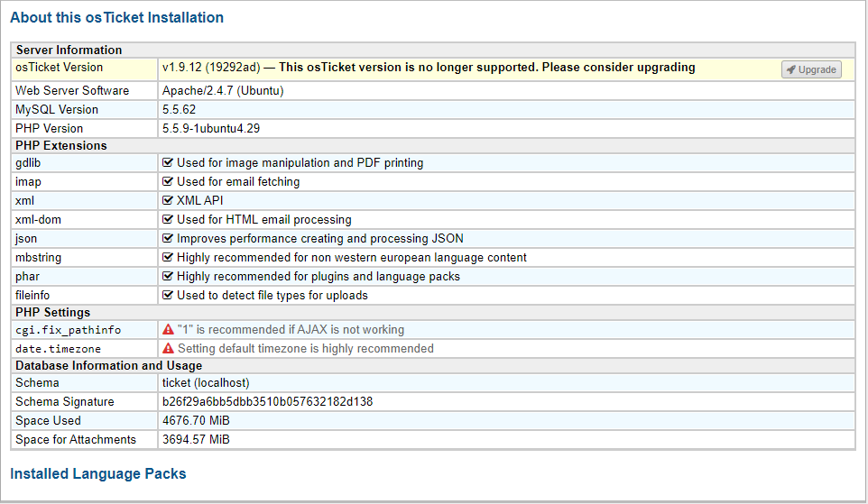Select the schema signature hash text
This screenshot has height=504, width=868.
point(267,401)
